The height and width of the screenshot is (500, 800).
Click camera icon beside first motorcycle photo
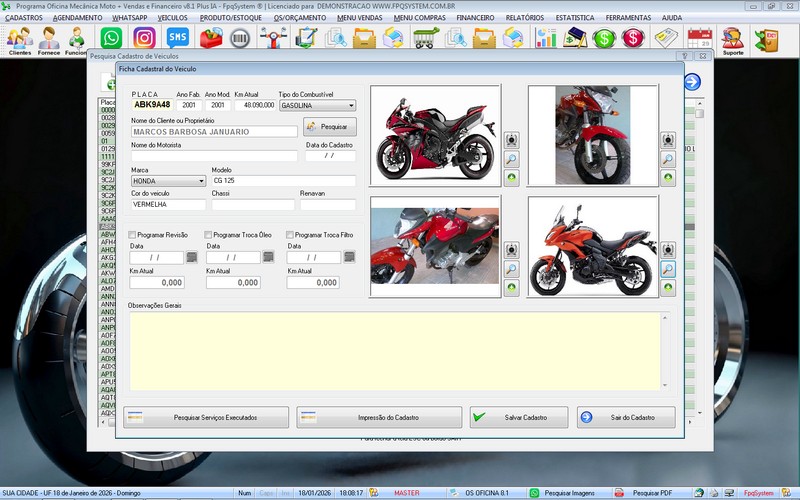tap(511, 140)
